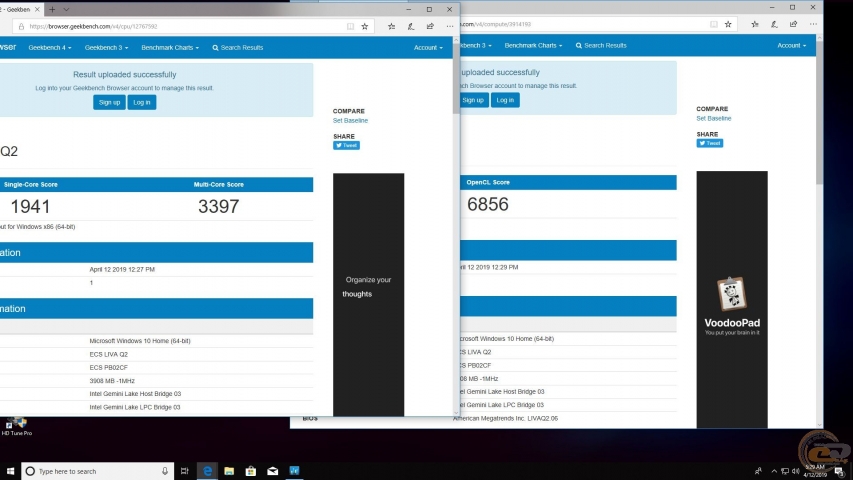Close the Geekbench tab in front window
Image resolution: width=853 pixels, height=480 pixels.
pyautogui.click(x=37, y=9)
